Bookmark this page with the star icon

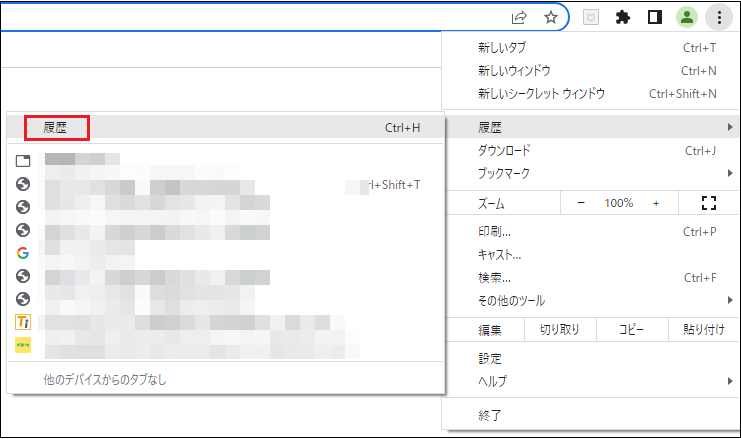(550, 17)
